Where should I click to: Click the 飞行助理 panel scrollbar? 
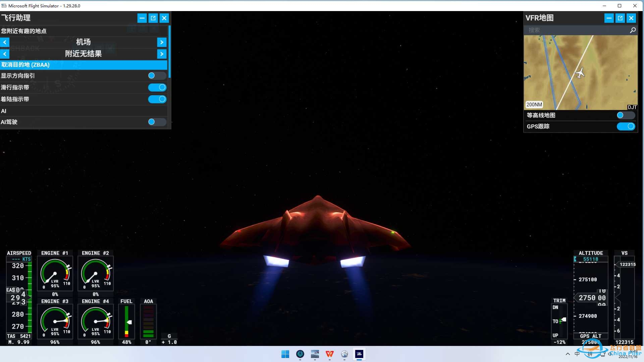pyautogui.click(x=170, y=52)
